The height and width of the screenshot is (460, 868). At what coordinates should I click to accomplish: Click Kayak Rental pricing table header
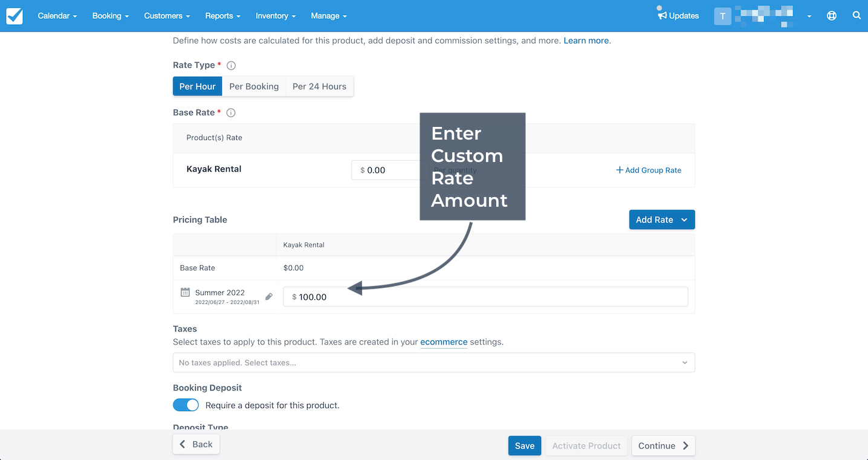(304, 245)
